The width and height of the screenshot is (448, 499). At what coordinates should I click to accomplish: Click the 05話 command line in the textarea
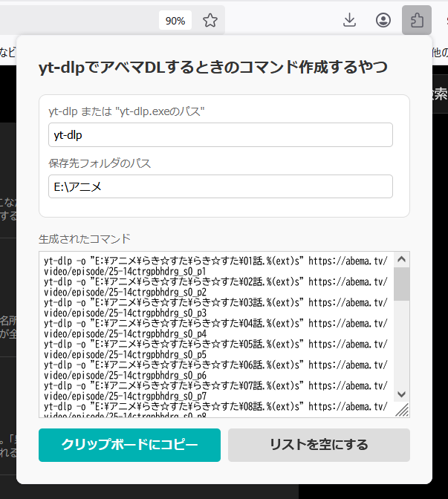[215, 345]
